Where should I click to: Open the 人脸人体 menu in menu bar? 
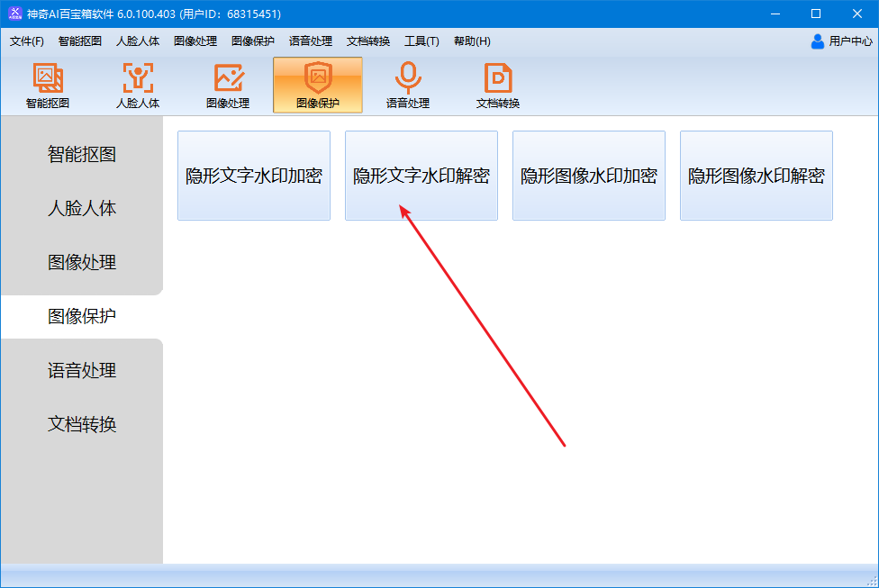coord(138,41)
